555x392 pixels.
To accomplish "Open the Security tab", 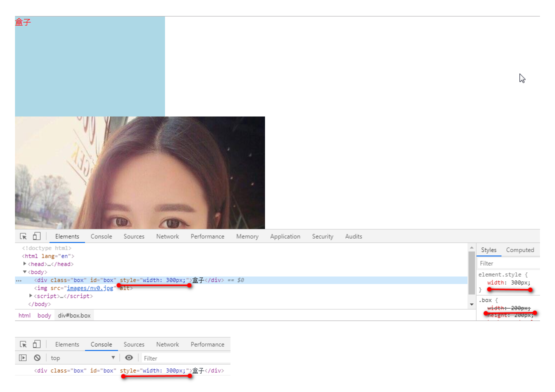I will pyautogui.click(x=323, y=236).
